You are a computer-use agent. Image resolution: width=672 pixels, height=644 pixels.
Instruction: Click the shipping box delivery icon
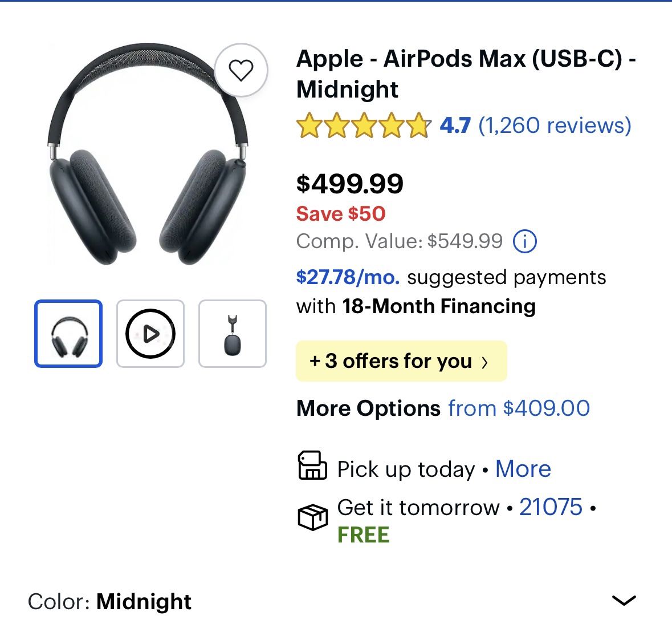point(312,518)
